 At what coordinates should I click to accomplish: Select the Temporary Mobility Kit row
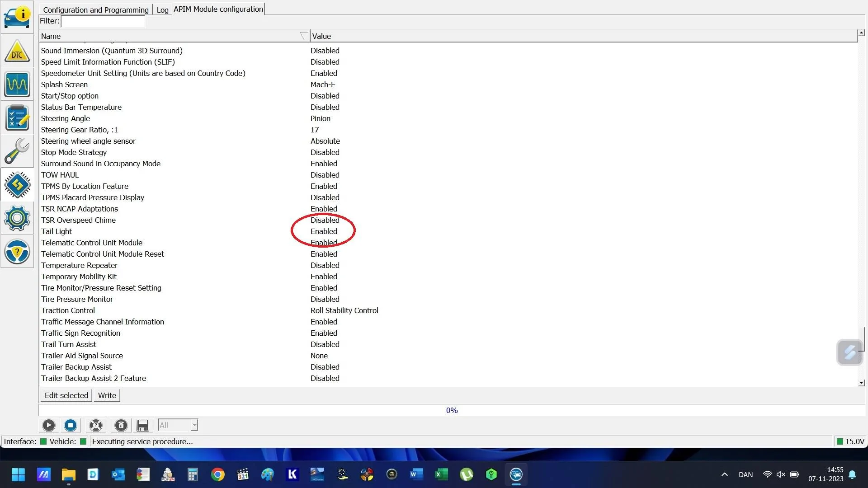click(448, 277)
